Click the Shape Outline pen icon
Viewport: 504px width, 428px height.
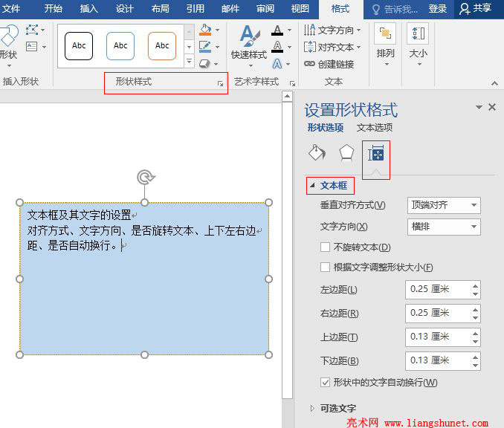coord(205,47)
